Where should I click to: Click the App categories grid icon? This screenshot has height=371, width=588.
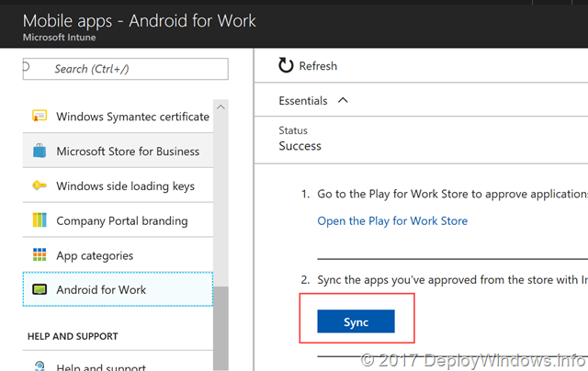pyautogui.click(x=40, y=255)
